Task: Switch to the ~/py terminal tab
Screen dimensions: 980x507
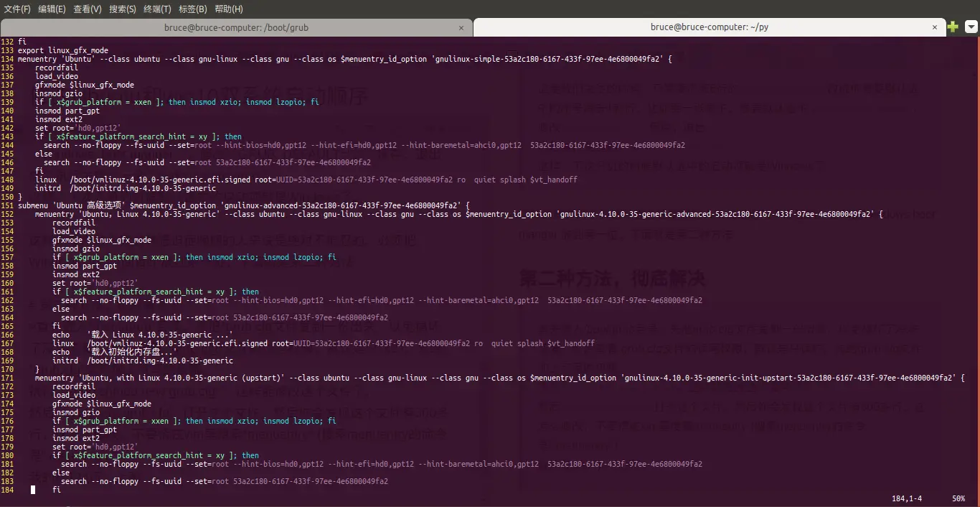Action: (709, 27)
